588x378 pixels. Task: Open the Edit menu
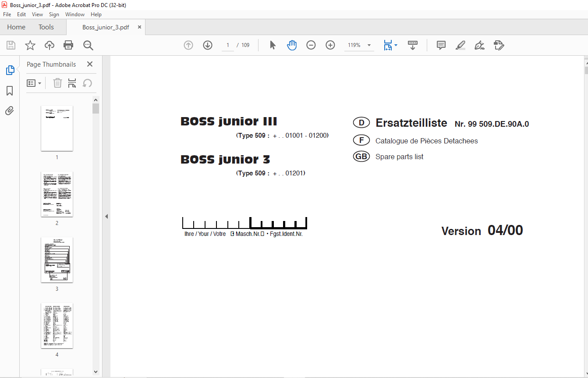point(21,14)
